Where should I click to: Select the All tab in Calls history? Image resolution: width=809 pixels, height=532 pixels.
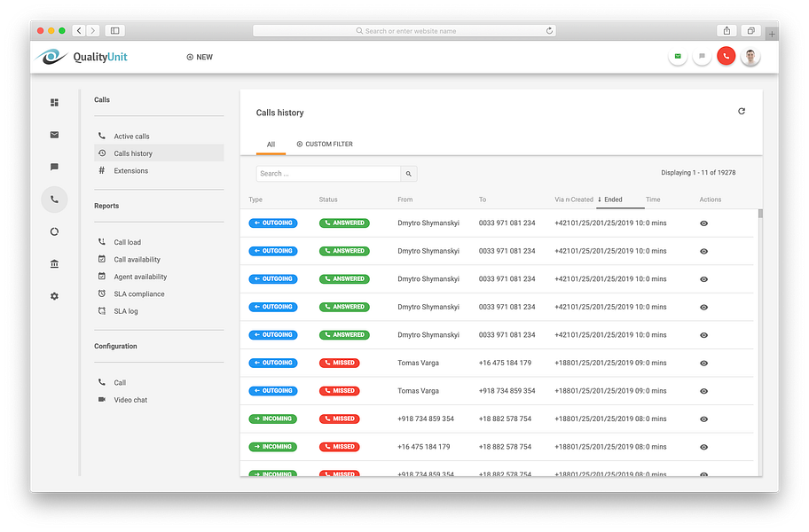(271, 144)
